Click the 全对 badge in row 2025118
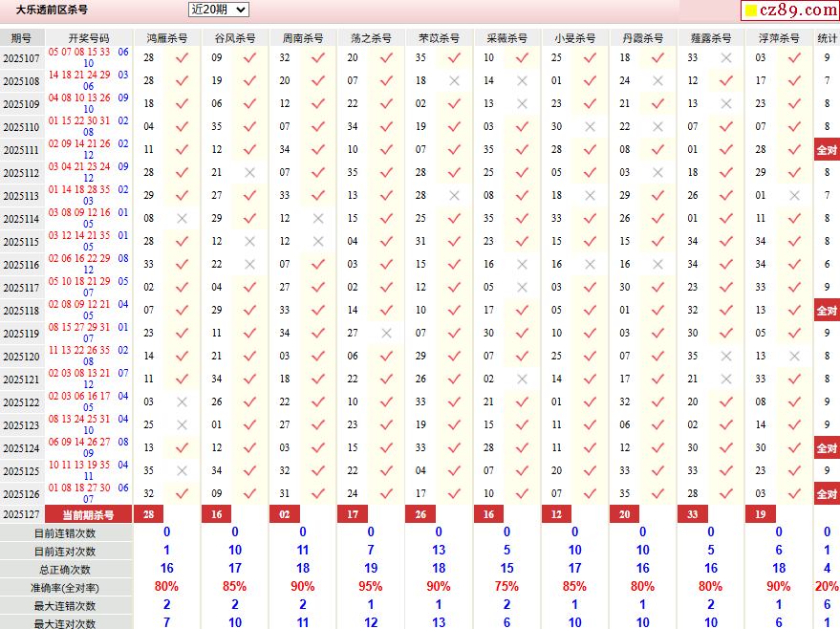Screen dimensions: 840x629 point(827,311)
